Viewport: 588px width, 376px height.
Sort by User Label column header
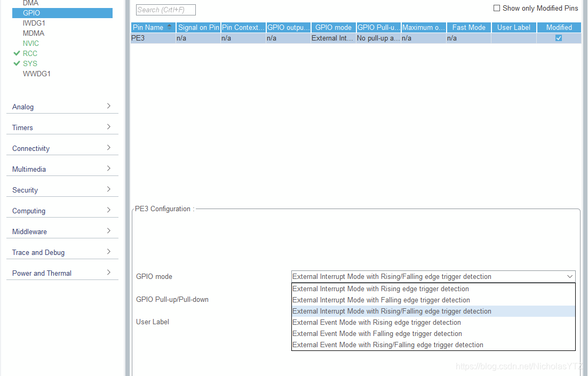tap(514, 27)
